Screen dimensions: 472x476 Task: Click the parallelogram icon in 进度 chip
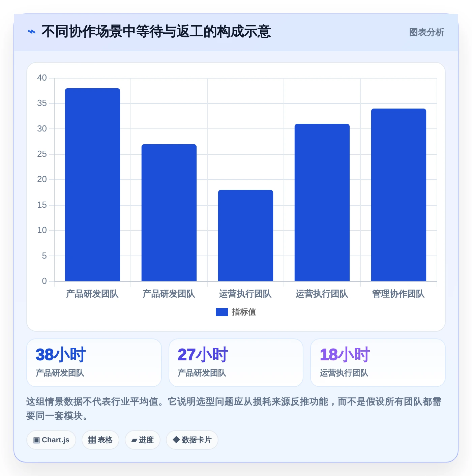(135, 440)
